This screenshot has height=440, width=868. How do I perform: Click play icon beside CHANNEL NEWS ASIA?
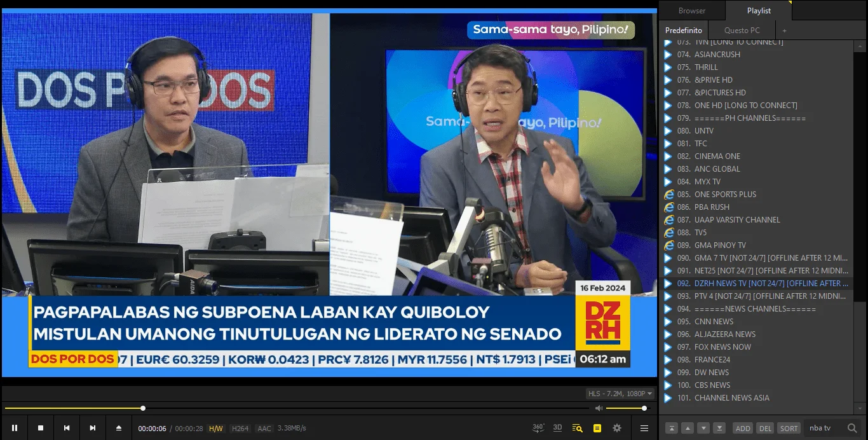668,398
